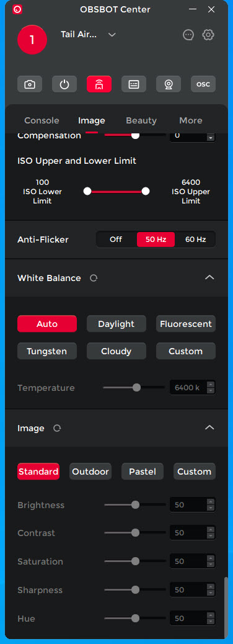This screenshot has width=233, height=644.
Task: Select Daylight white balance preset
Action: point(116,324)
